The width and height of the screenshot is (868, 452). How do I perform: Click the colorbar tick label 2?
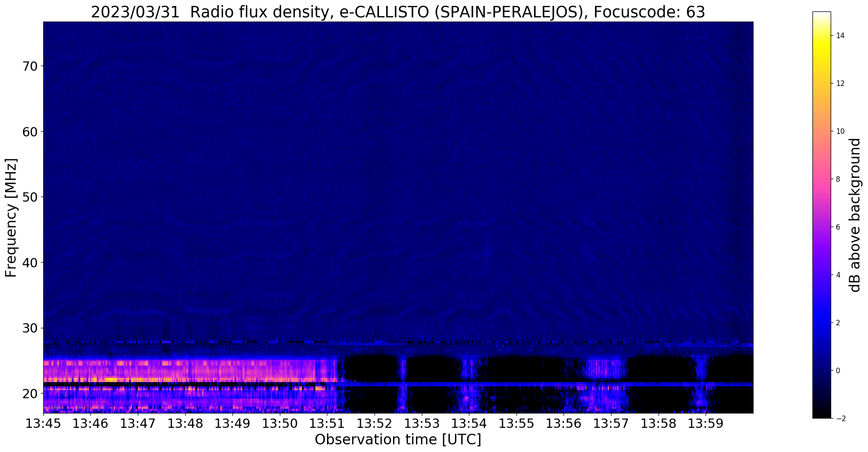(x=837, y=323)
